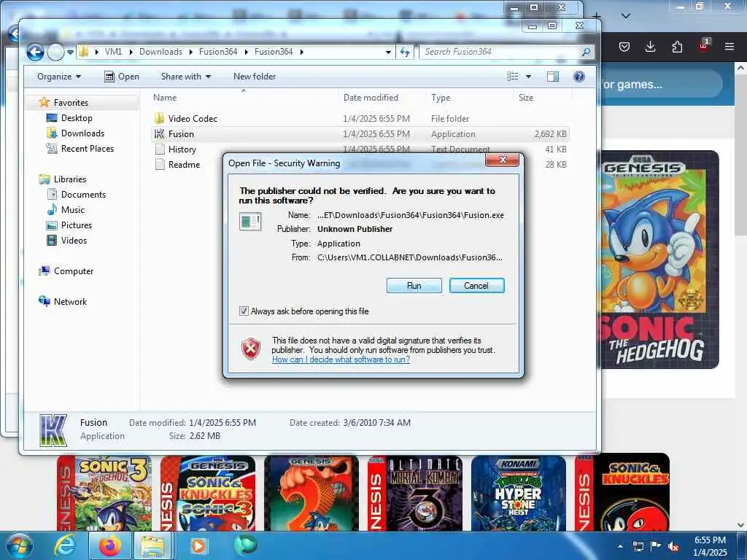Click the Pocket icon in Firefox
747x560 pixels.
point(624,46)
